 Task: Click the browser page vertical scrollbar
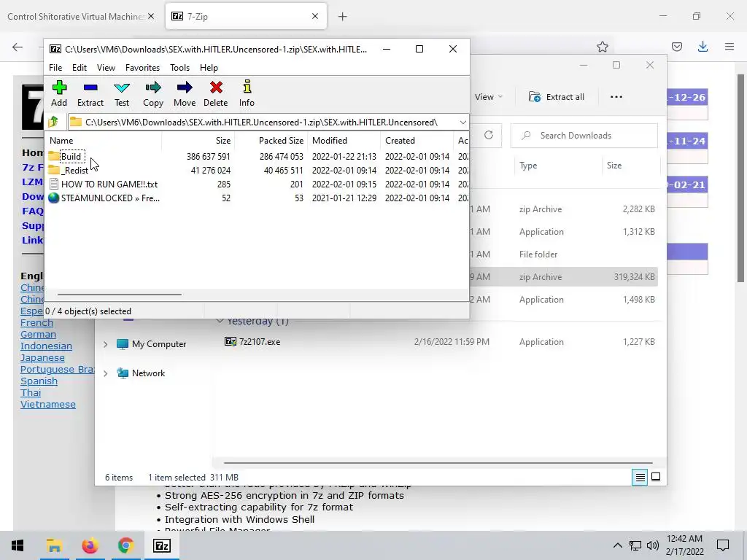[741, 178]
